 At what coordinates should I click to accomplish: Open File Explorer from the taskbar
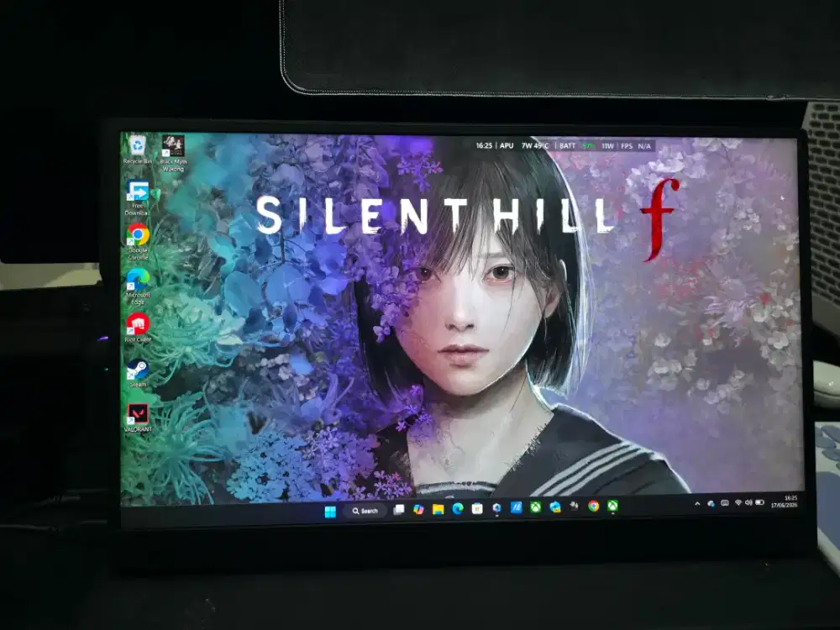point(438,509)
